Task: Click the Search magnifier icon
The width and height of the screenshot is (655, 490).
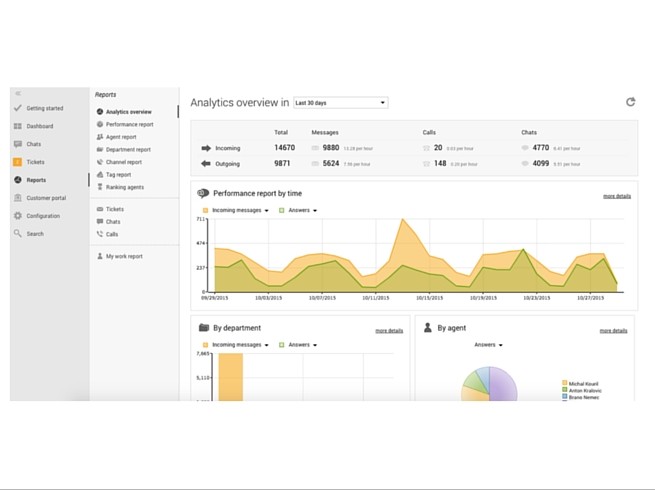Action: click(x=18, y=234)
